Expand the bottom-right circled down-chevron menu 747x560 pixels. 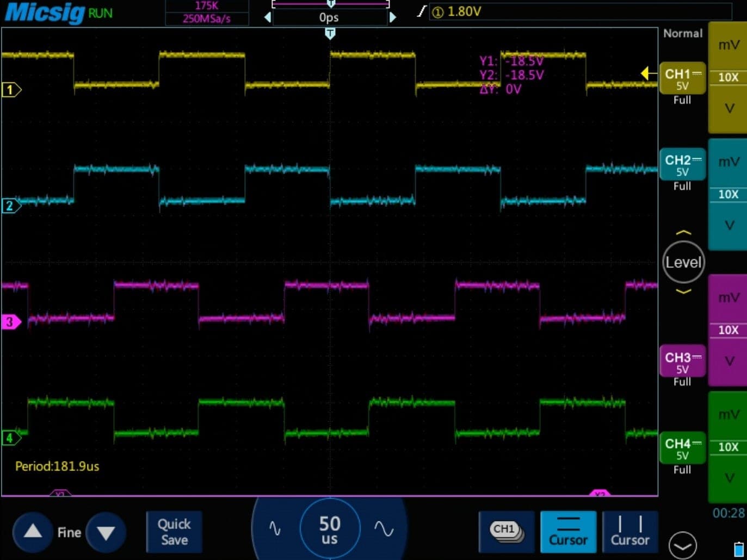point(682,545)
